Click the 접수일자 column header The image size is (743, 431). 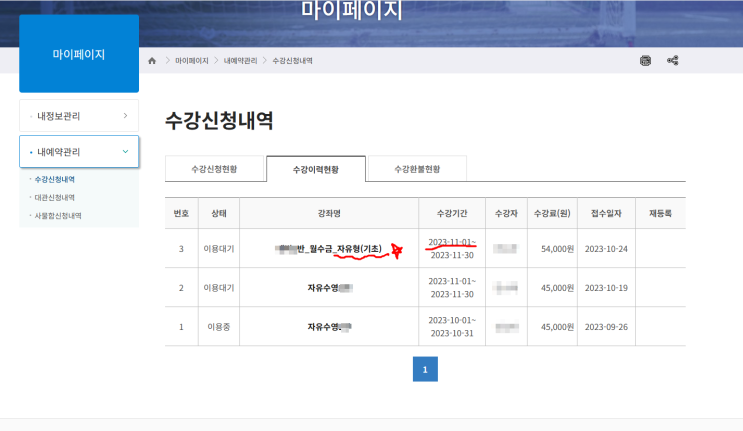(606, 213)
